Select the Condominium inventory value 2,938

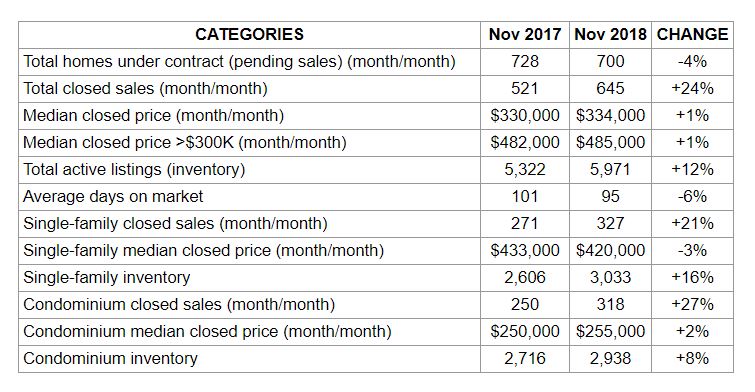[610, 358]
